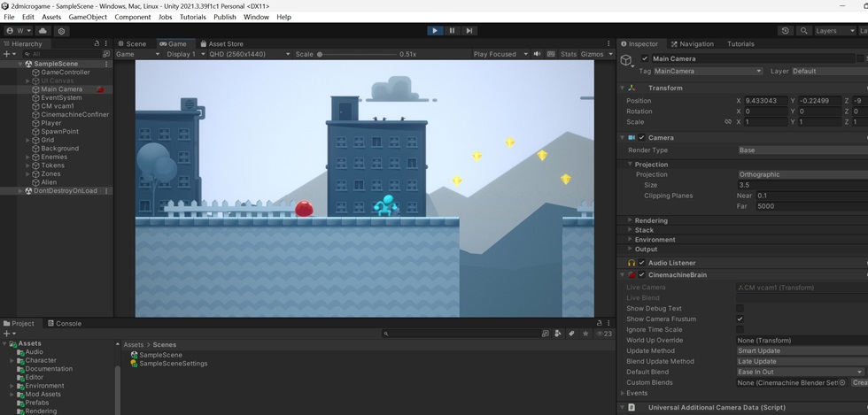Lock the Hierarchy panel with the padlock icon
This screenshot has height=415, width=868.
(97, 43)
